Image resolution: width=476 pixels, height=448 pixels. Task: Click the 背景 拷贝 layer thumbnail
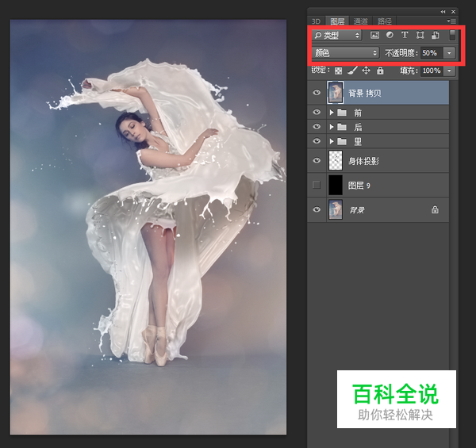coord(336,93)
